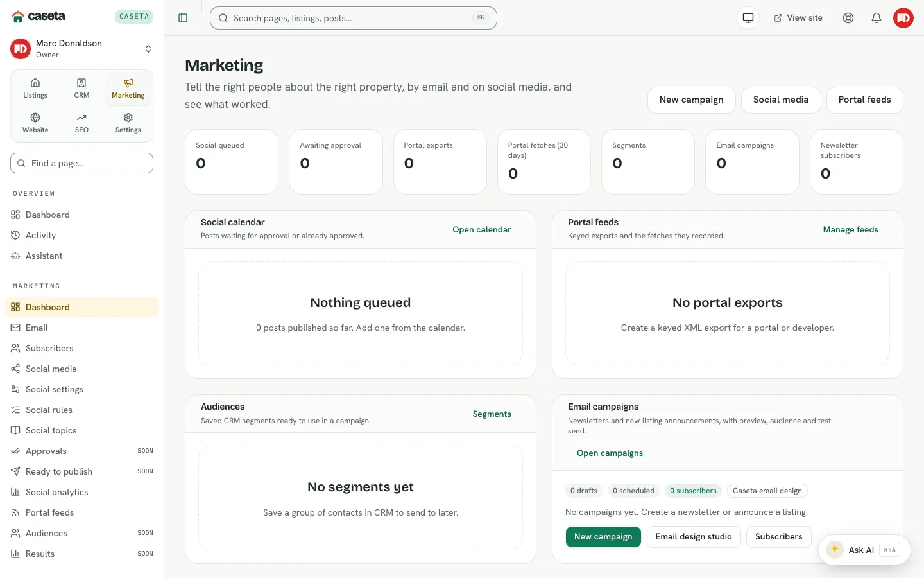Select the Marketing megaphone section
Viewport: 924px width, 578px height.
[x=128, y=88]
